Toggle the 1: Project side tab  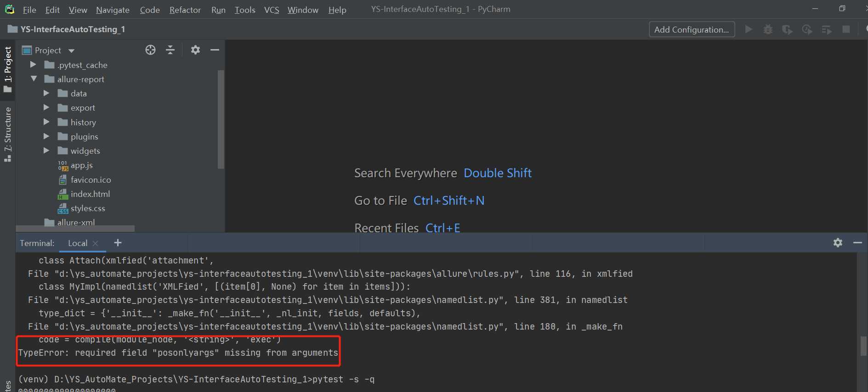click(x=8, y=69)
